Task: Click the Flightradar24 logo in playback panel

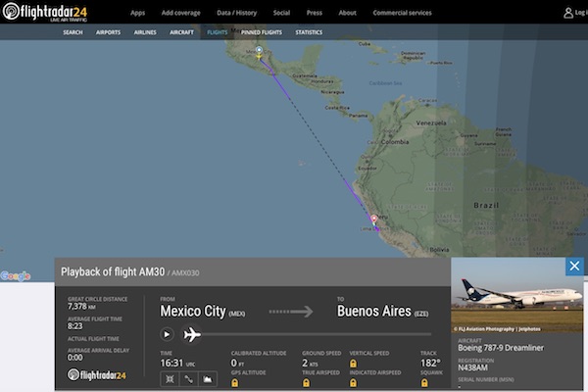Action: click(x=97, y=374)
